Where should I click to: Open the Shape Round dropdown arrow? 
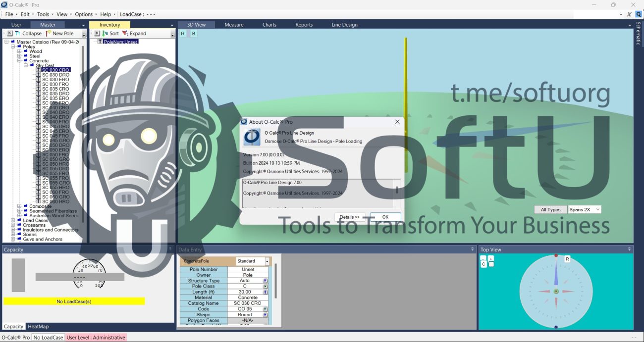coord(266,315)
